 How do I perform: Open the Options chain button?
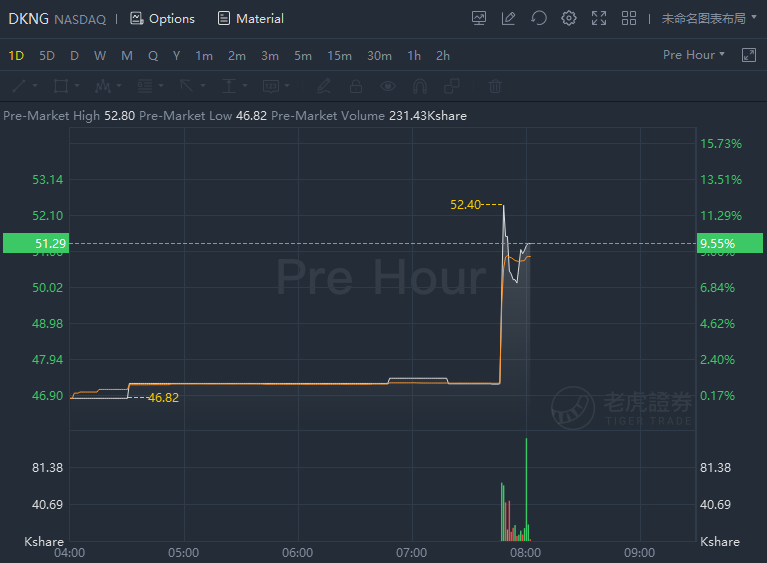162,19
